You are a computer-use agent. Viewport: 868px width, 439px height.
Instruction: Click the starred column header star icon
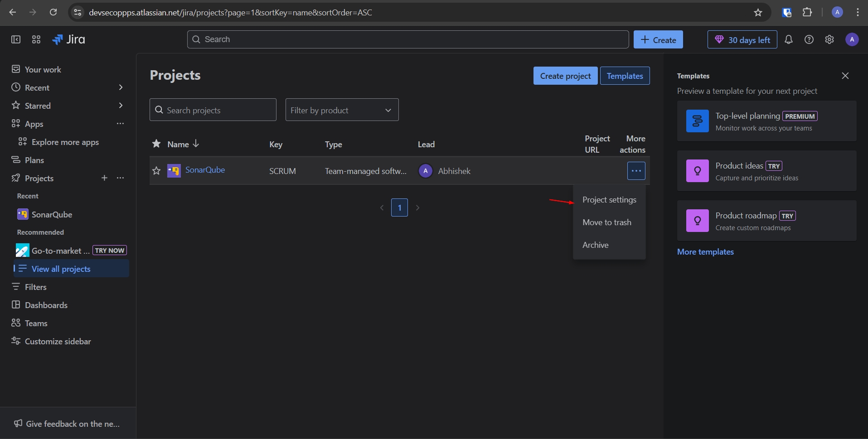[x=156, y=144]
